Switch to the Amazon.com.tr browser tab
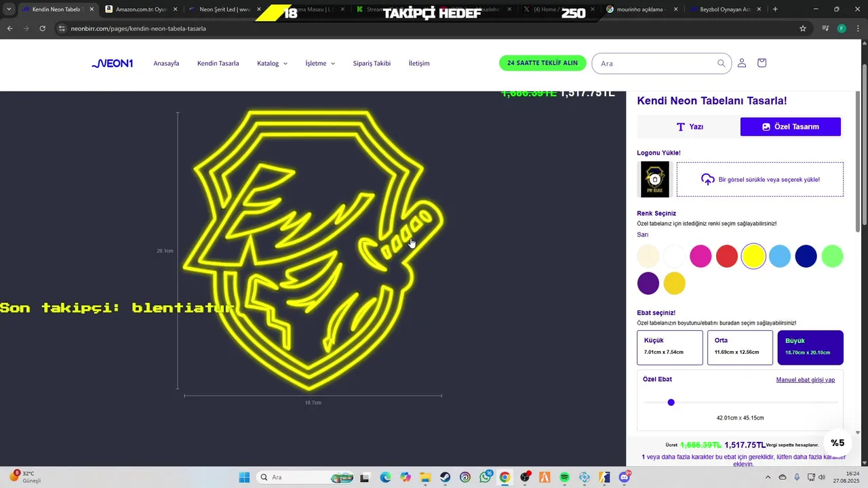This screenshot has width=868, height=488. tap(141, 9)
